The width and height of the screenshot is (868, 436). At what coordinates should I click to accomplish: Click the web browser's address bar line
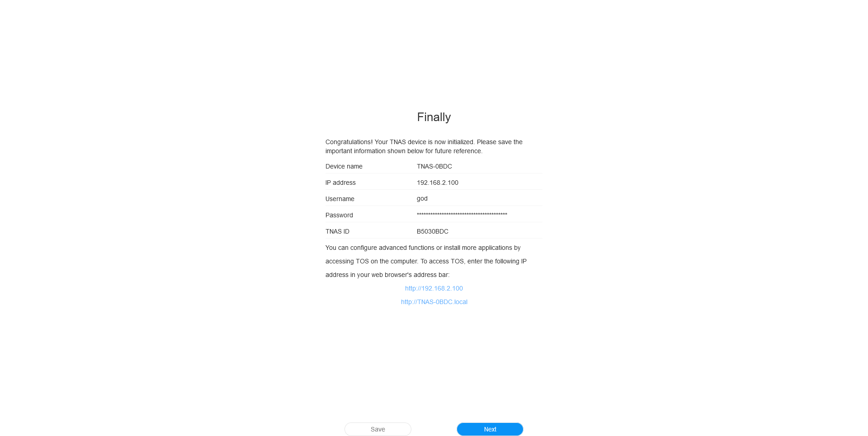(x=387, y=275)
